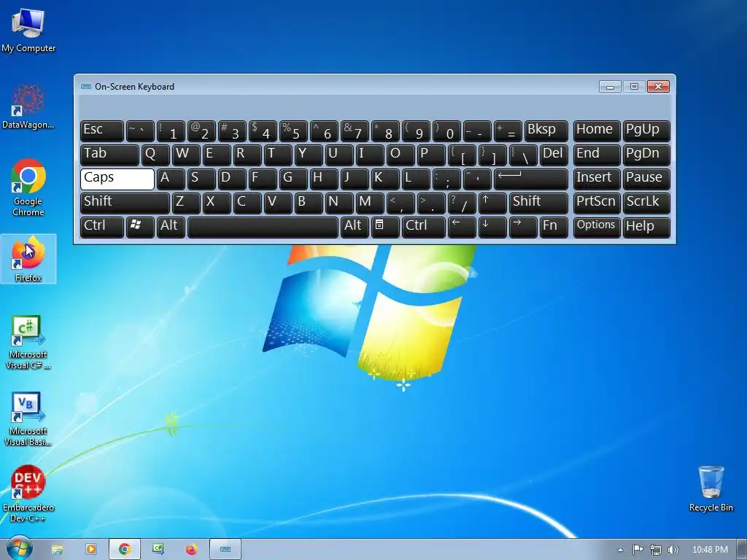Toggle the right Alt key
This screenshot has height=560, width=747.
click(x=355, y=227)
